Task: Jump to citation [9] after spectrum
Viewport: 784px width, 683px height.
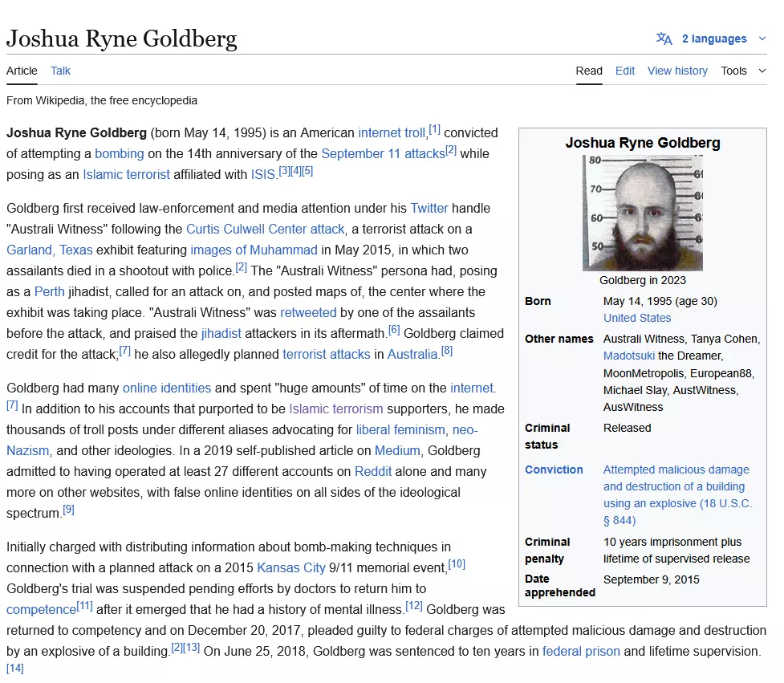Action: coord(68,510)
